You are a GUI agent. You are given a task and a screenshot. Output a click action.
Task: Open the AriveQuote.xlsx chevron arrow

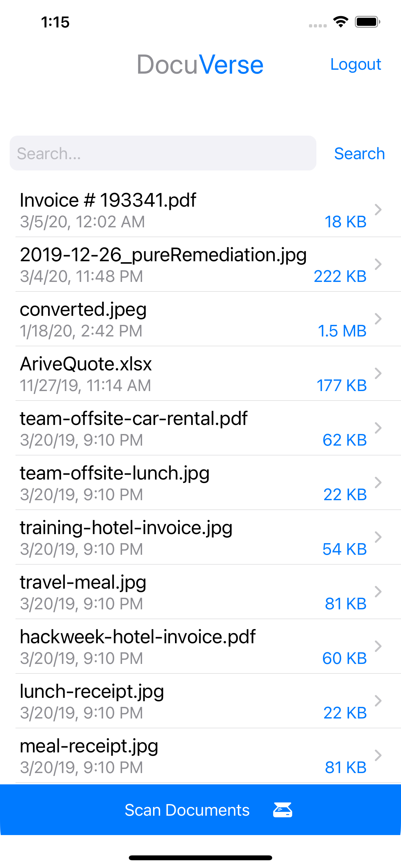pos(378,373)
